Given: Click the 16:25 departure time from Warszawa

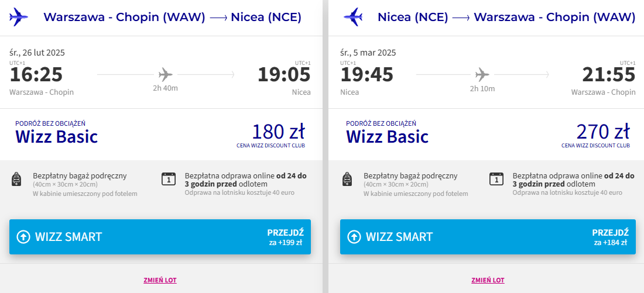Looking at the screenshot, I should pos(36,75).
